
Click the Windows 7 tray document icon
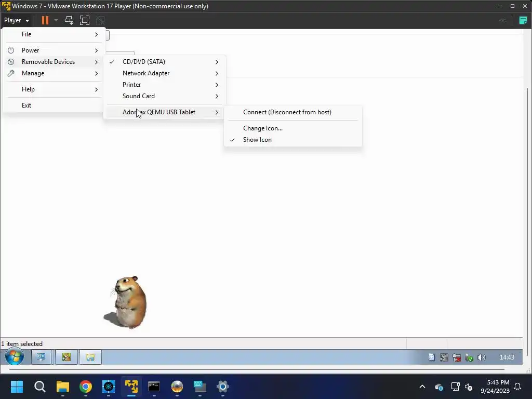click(431, 357)
